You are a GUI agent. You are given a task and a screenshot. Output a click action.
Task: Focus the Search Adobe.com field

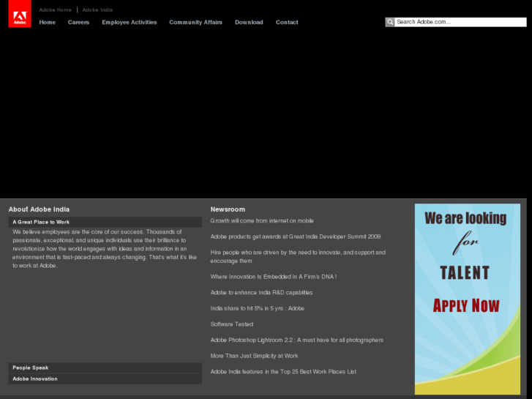460,22
